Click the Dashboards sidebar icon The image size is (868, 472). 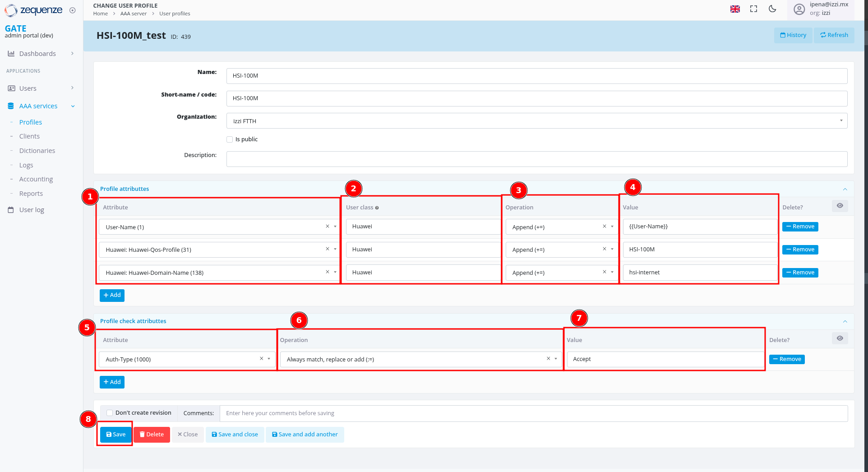click(x=11, y=53)
